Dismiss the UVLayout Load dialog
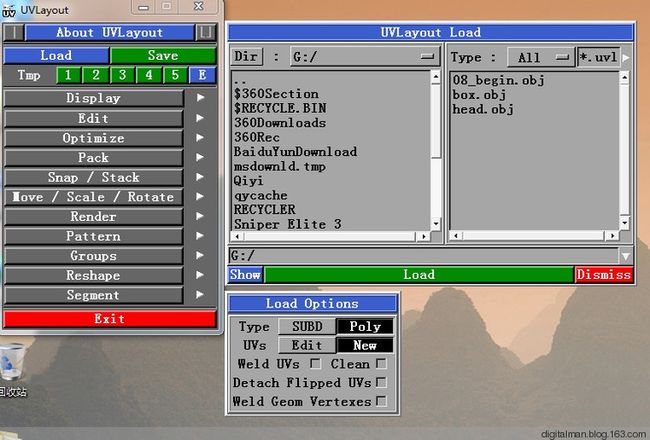The image size is (650, 440). click(x=604, y=275)
